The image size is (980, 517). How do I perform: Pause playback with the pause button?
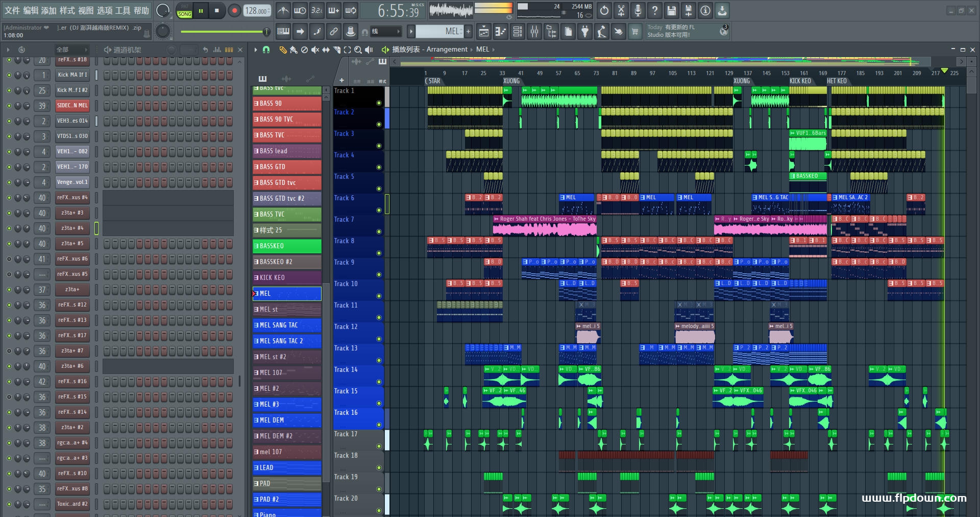coord(201,10)
